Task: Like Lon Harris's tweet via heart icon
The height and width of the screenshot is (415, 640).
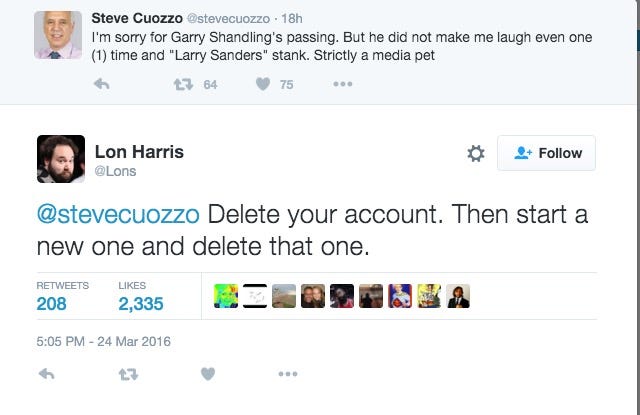Action: tap(208, 374)
